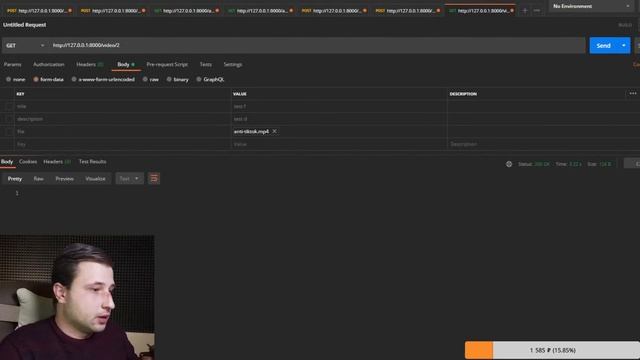Click response line number 1

[17, 193]
